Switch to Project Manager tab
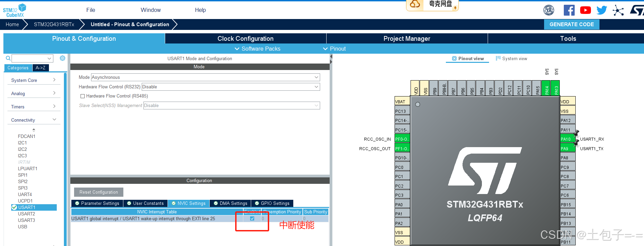This screenshot has width=644, height=246. [x=407, y=38]
